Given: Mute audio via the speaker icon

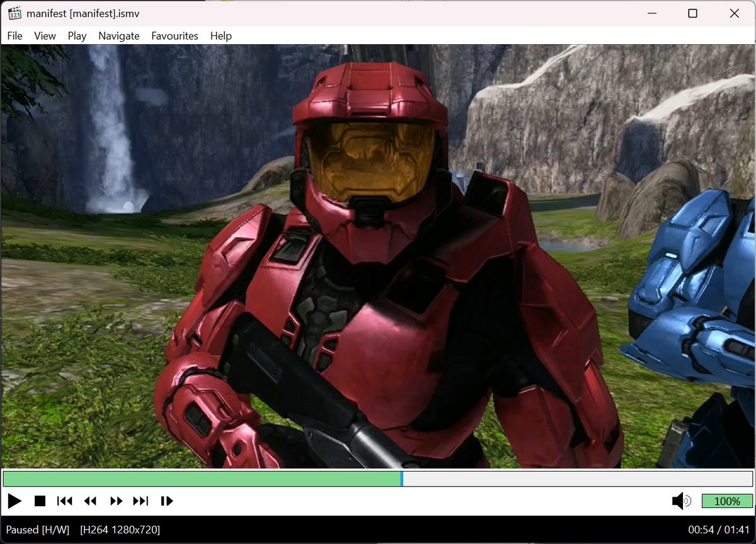Looking at the screenshot, I should coord(681,501).
